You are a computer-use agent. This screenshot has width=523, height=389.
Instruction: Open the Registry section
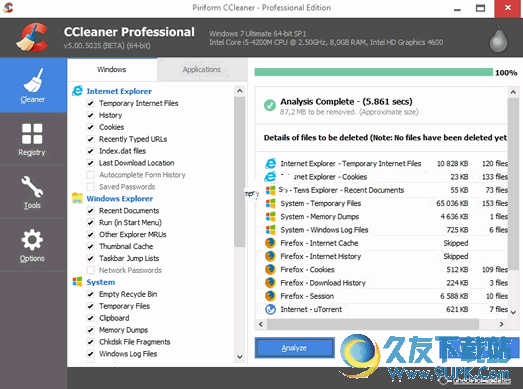coord(32,139)
